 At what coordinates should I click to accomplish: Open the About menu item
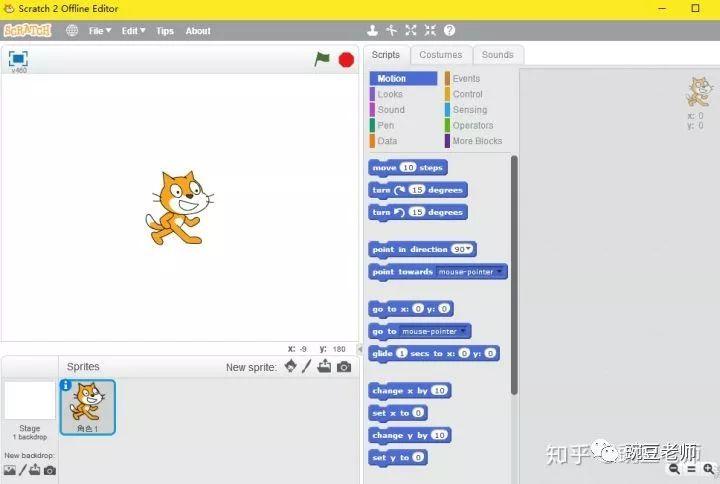click(198, 31)
